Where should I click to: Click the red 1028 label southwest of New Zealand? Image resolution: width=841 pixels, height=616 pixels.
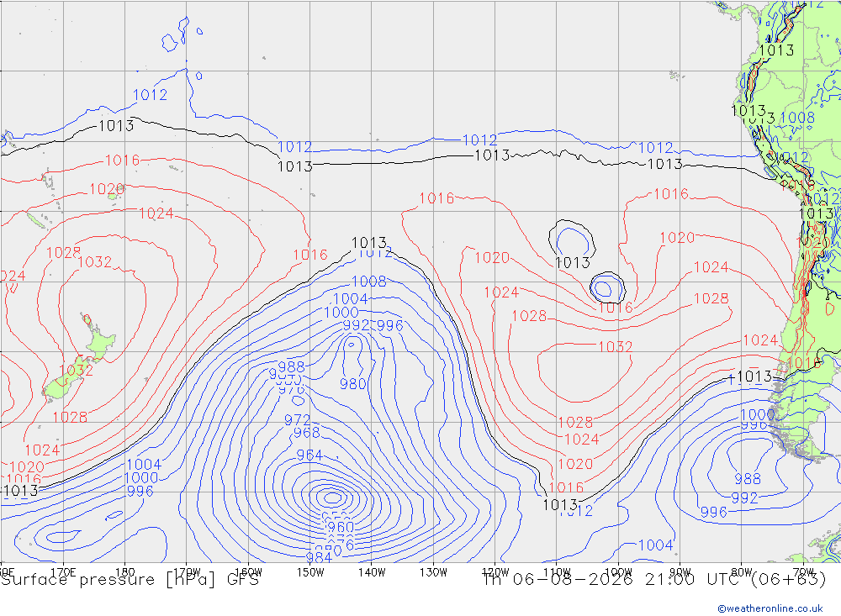70,417
